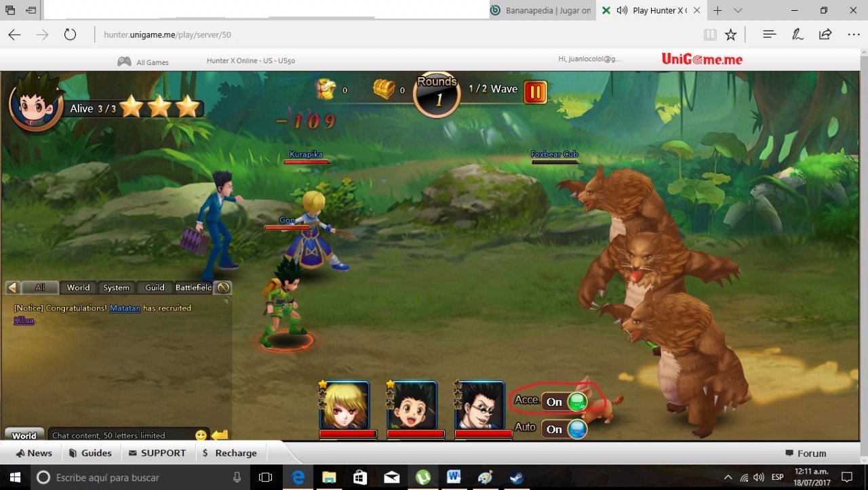The image size is (868, 490).
Task: Open a new browser tab with plus
Action: point(717,10)
